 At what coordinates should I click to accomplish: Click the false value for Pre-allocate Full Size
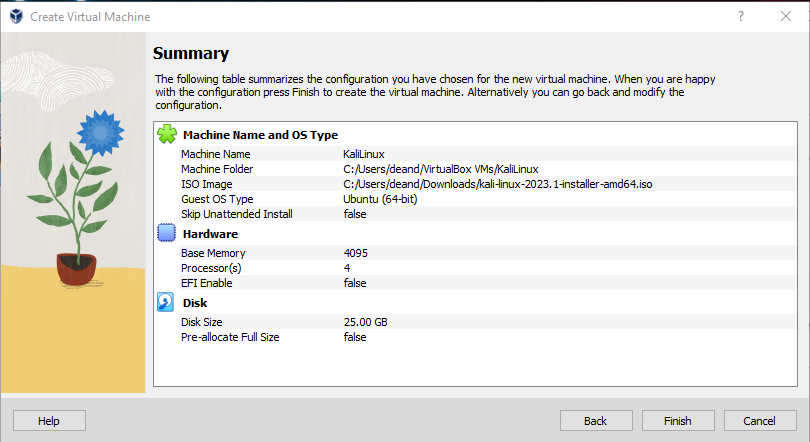tap(355, 337)
